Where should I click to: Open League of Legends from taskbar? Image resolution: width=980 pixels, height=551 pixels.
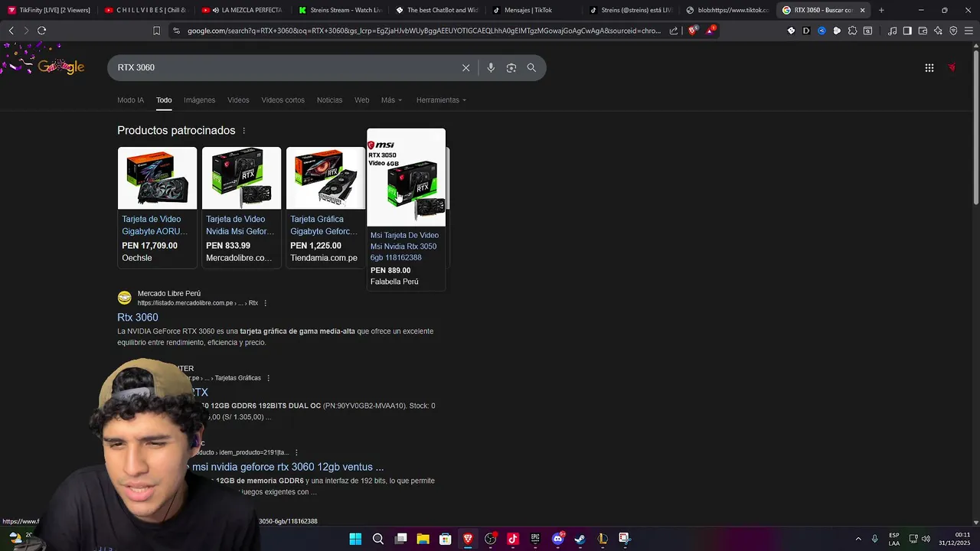(x=603, y=539)
